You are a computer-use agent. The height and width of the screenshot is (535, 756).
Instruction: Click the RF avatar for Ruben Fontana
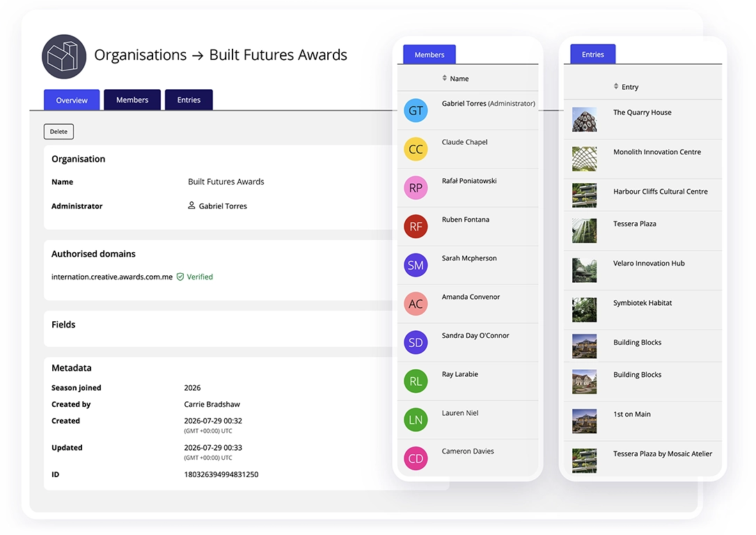(x=416, y=226)
